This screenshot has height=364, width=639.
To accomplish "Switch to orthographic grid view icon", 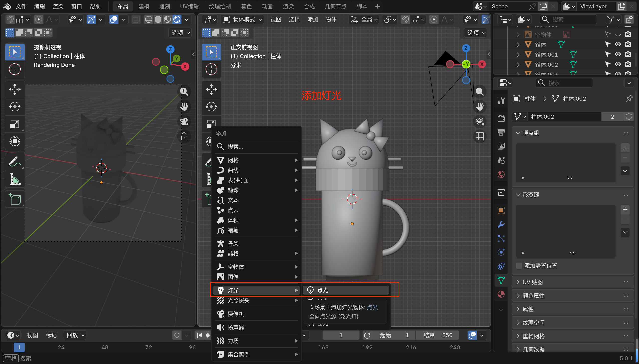I will pos(479,137).
